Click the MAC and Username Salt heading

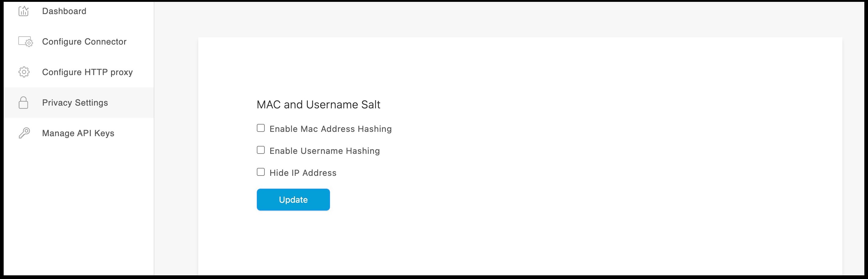318,105
